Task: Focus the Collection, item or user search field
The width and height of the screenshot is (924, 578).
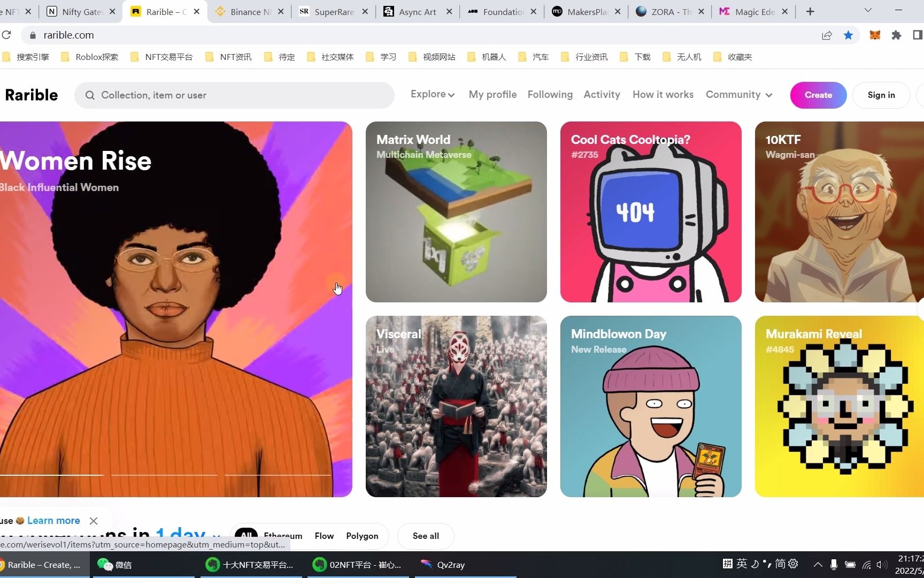Action: click(234, 95)
